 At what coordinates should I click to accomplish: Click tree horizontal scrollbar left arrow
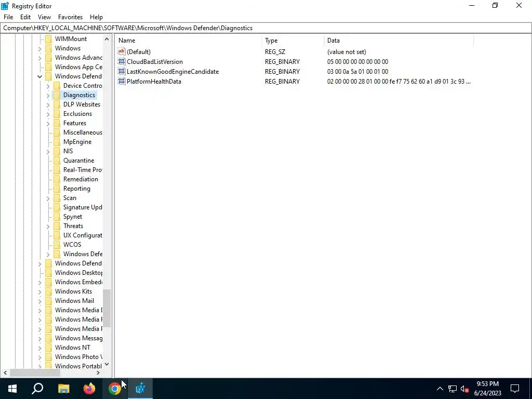[5, 373]
